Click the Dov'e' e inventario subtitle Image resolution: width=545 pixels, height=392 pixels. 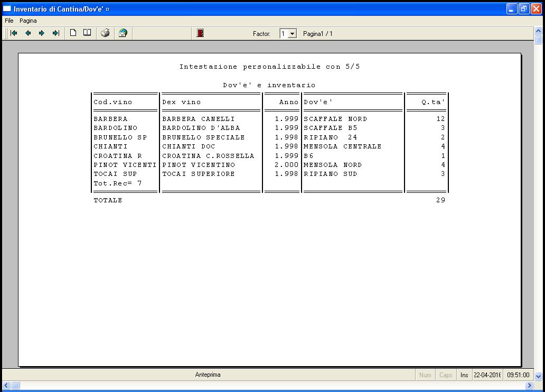[x=269, y=85]
